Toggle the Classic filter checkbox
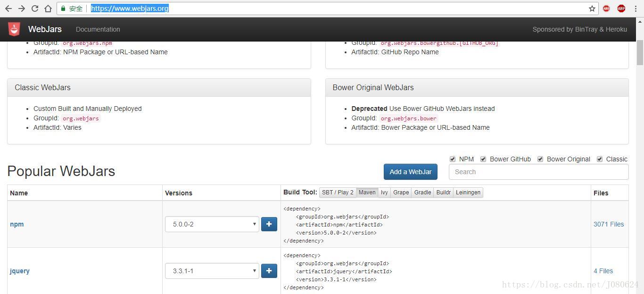The width and height of the screenshot is (644, 294). pyautogui.click(x=600, y=159)
